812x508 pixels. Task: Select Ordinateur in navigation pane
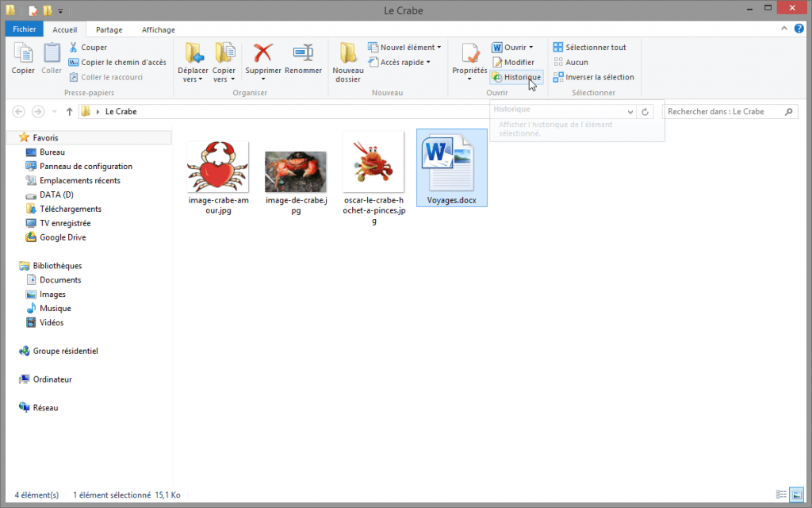52,379
